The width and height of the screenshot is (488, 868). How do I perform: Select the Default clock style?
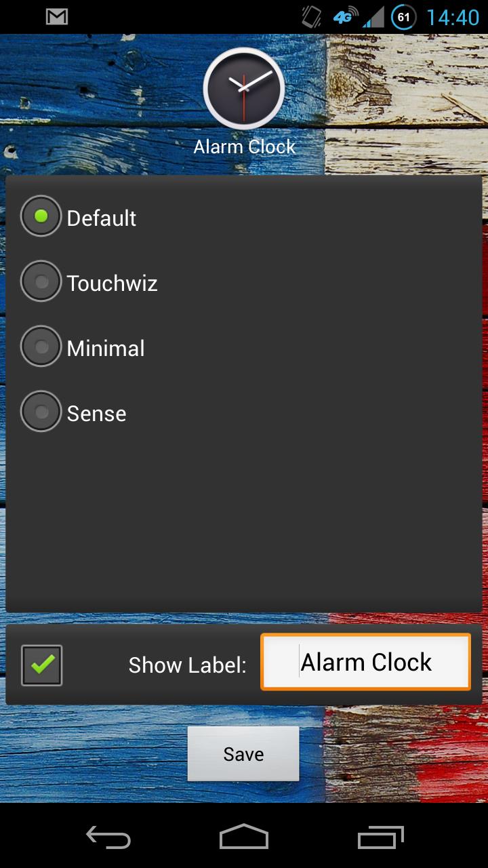point(41,216)
